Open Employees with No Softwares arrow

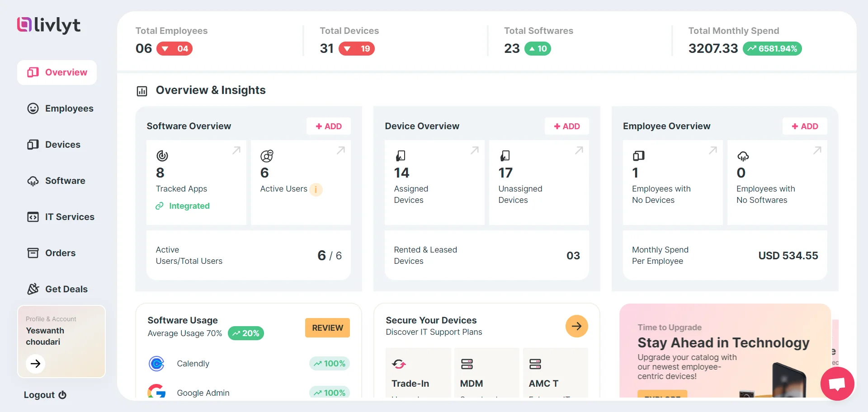pos(817,150)
